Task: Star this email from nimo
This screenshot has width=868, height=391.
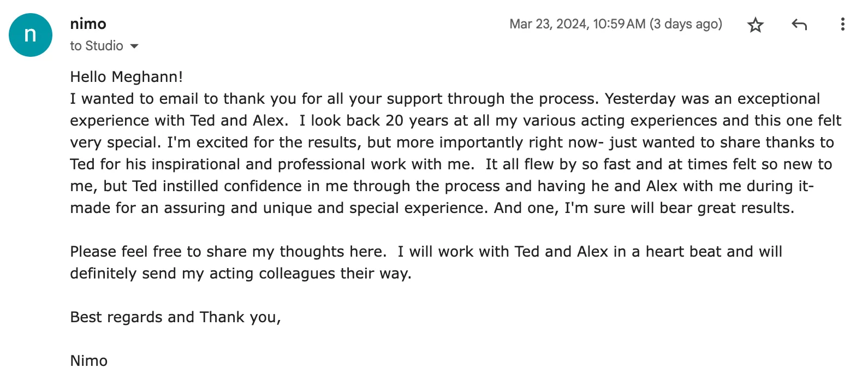Action: (x=756, y=25)
